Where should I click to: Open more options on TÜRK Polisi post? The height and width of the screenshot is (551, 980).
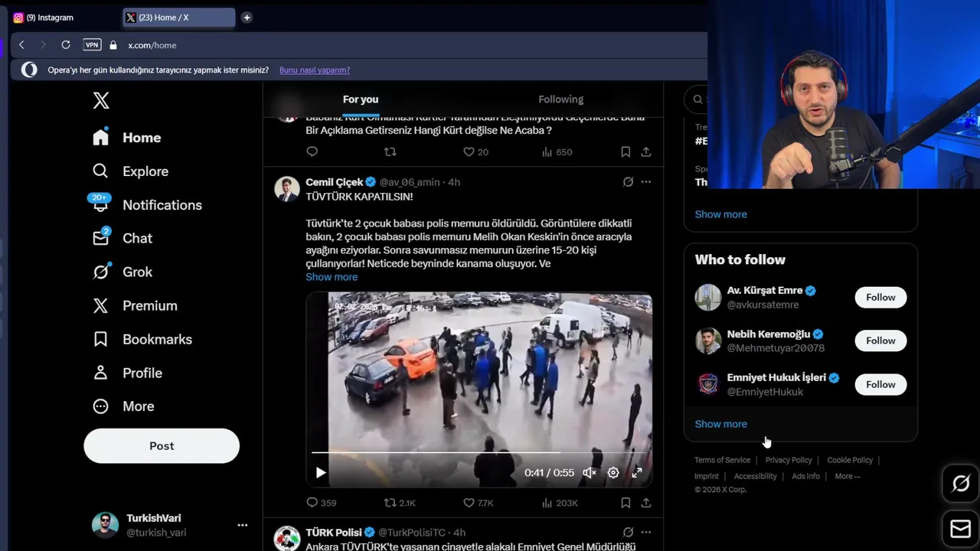pos(646,533)
